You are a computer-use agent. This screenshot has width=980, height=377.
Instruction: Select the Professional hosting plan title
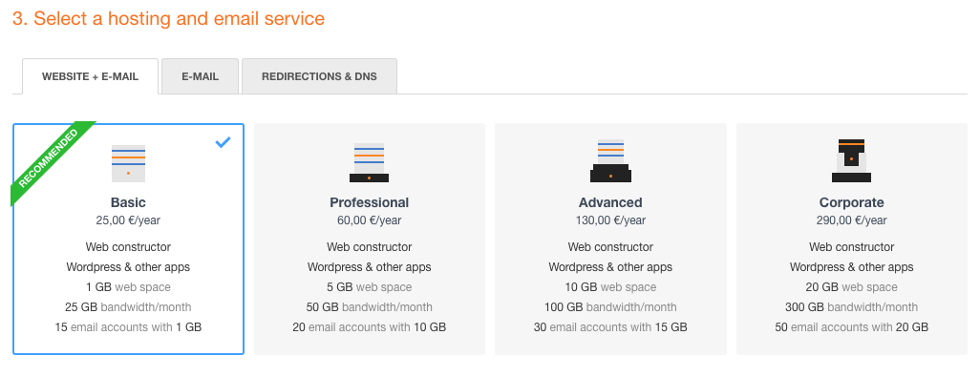point(370,202)
